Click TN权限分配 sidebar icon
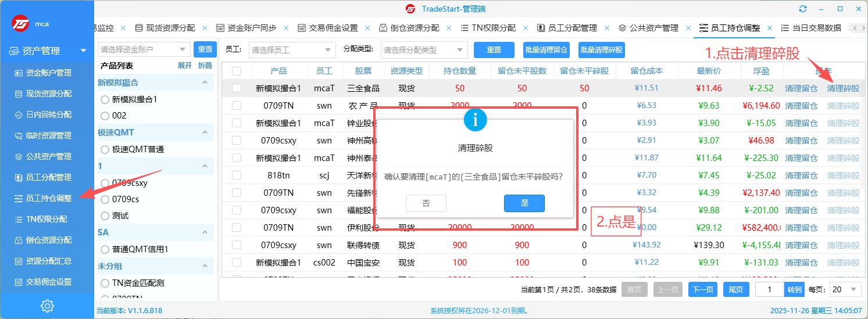Screen dimensions: 868x319 pos(19,219)
